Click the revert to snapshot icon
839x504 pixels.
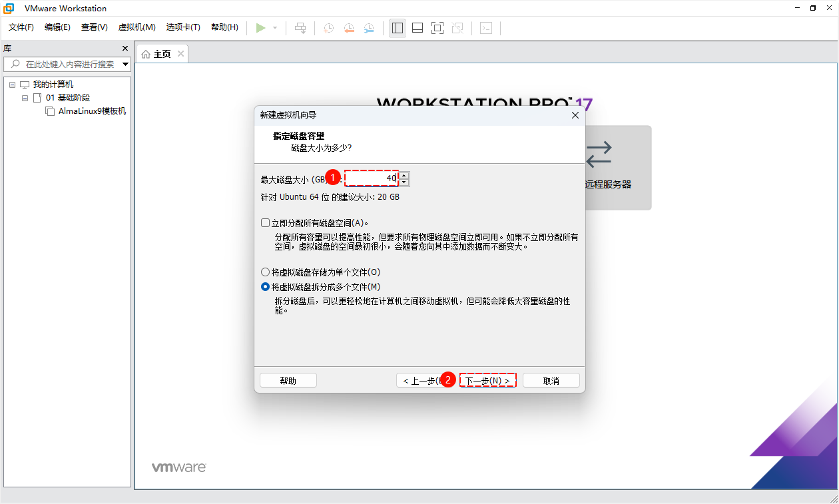pyautogui.click(x=349, y=28)
